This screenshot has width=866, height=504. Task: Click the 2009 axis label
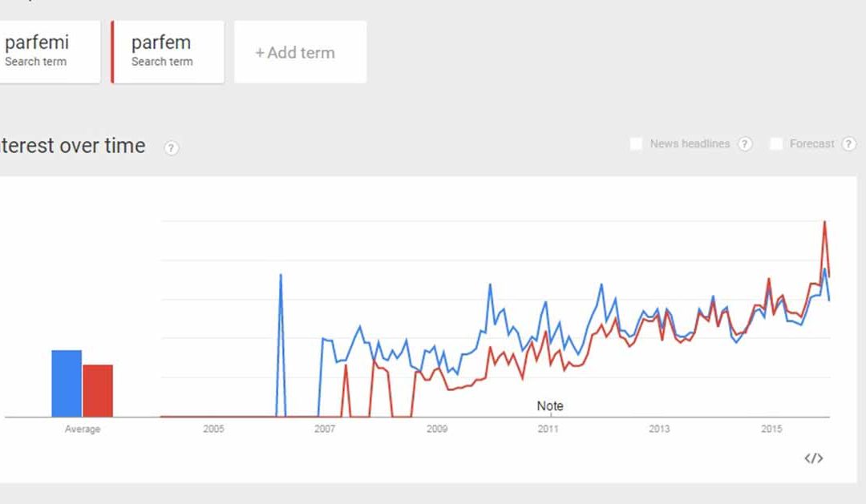(x=437, y=429)
